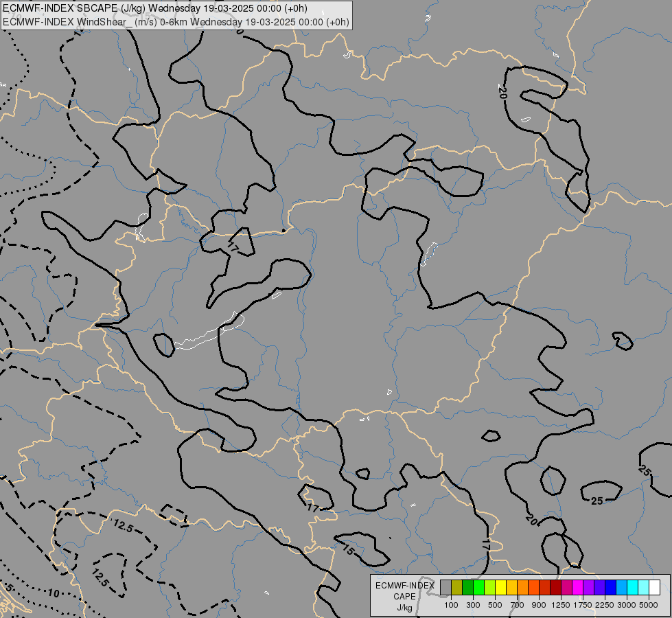The width and height of the screenshot is (672, 618).
Task: Click the bright green legend swatch
Action: (478, 588)
